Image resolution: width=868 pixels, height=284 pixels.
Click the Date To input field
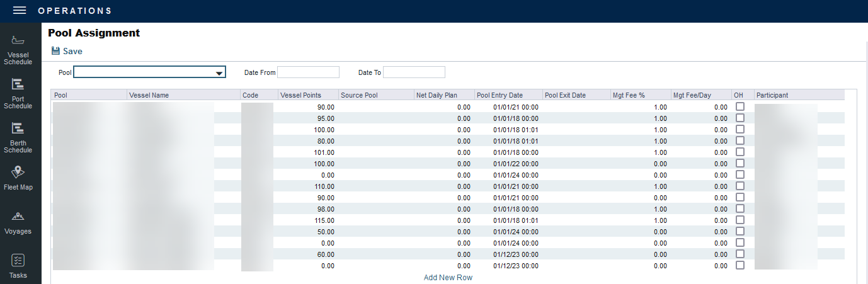tap(414, 72)
